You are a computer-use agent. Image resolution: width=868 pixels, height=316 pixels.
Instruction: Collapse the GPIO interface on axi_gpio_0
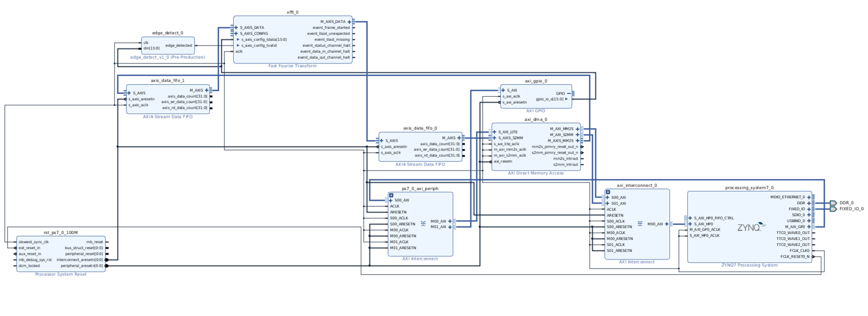pos(569,93)
